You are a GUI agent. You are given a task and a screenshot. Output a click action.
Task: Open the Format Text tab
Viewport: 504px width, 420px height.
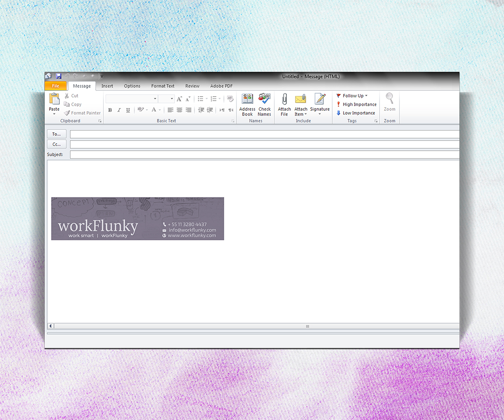click(163, 86)
